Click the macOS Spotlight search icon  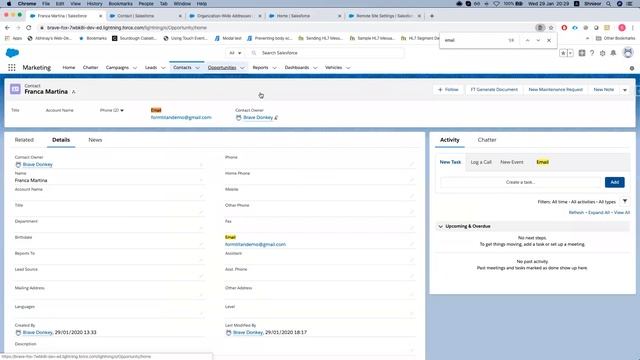pos(609,4)
